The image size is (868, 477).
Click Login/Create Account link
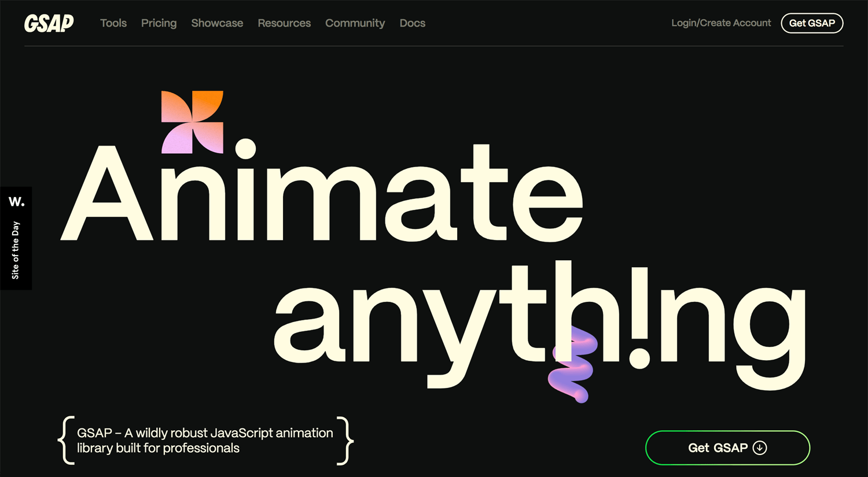(x=721, y=23)
